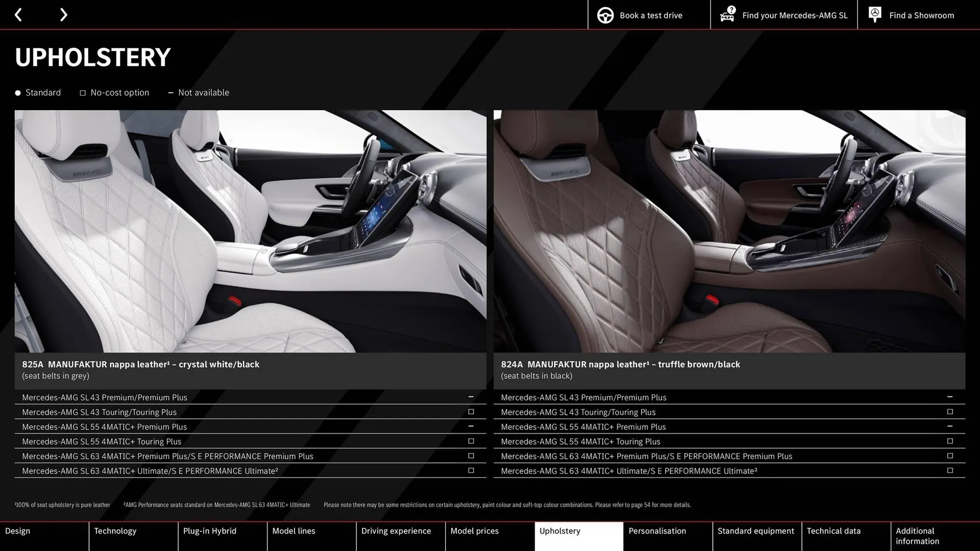Click the No-cost option square legend symbol
Viewport: 980px width, 551px height.
(83, 92)
